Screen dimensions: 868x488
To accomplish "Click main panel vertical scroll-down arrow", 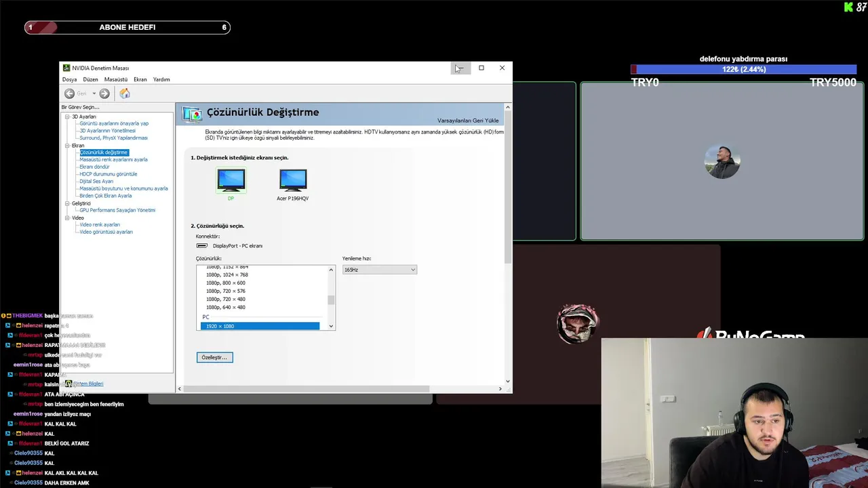I will pyautogui.click(x=507, y=381).
